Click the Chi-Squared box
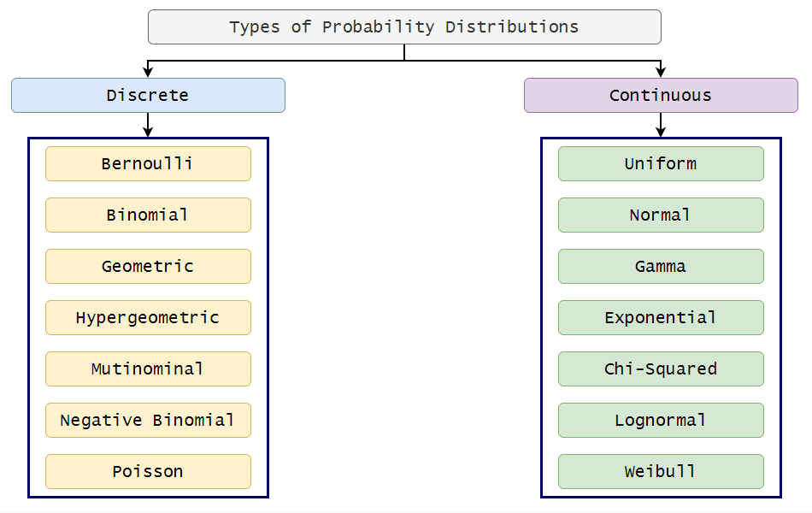812x513 pixels. (661, 369)
